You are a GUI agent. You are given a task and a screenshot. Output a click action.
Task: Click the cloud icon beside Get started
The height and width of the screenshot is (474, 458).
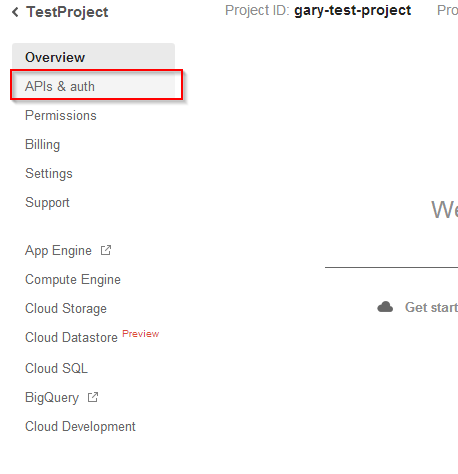coord(385,307)
